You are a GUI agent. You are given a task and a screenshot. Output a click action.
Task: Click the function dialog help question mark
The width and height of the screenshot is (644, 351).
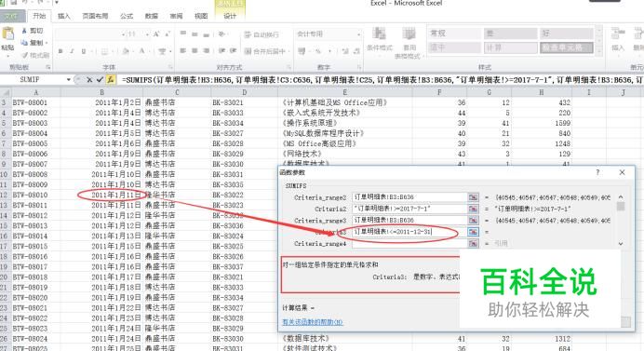[x=597, y=172]
